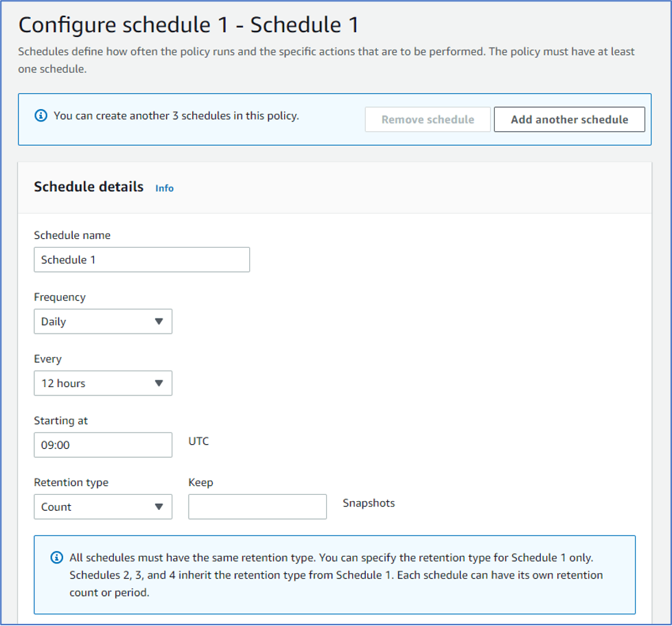Click the info icon in the retention notice
The width and height of the screenshot is (672, 626).
56,557
